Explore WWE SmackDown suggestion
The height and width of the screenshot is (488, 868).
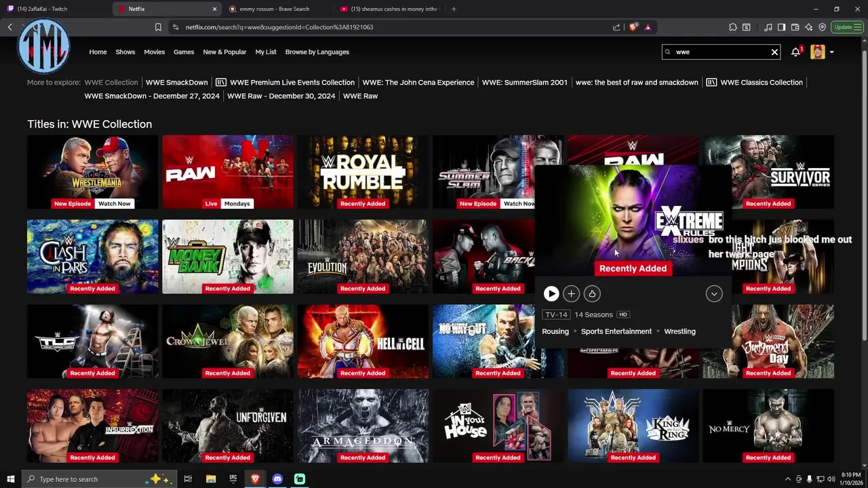[x=176, y=82]
